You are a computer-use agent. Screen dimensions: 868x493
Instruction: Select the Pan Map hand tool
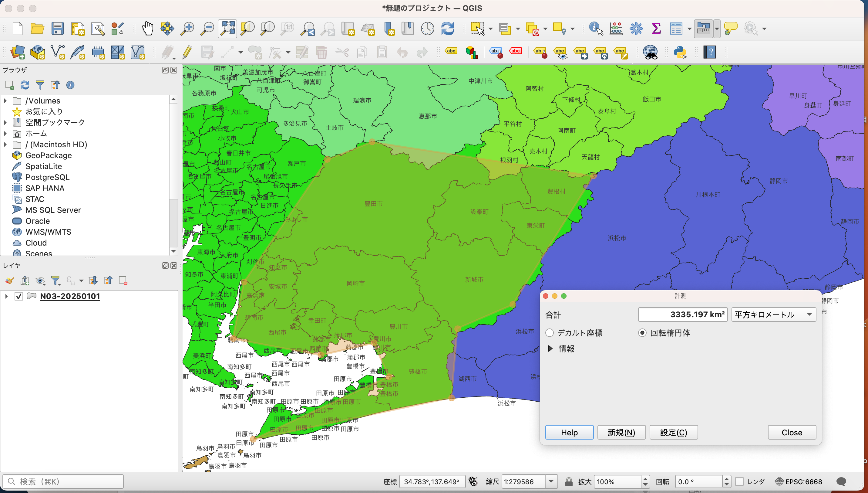click(147, 29)
